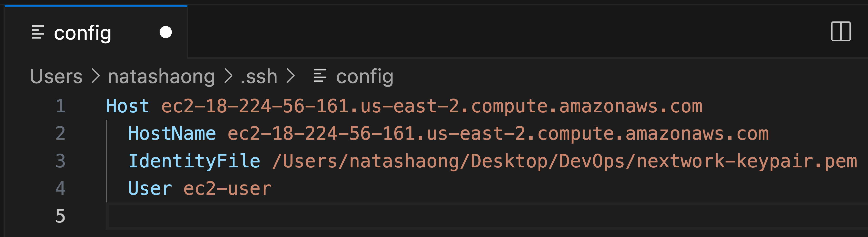
Task: Click the file icon on the config tab
Action: 38,32
